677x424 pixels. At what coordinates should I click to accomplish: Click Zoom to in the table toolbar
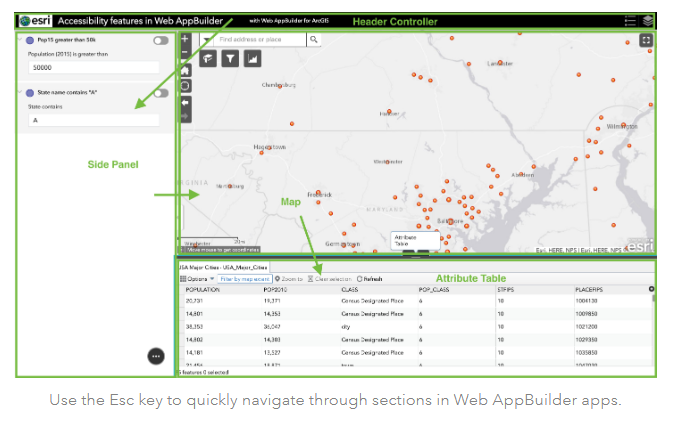coord(289,279)
